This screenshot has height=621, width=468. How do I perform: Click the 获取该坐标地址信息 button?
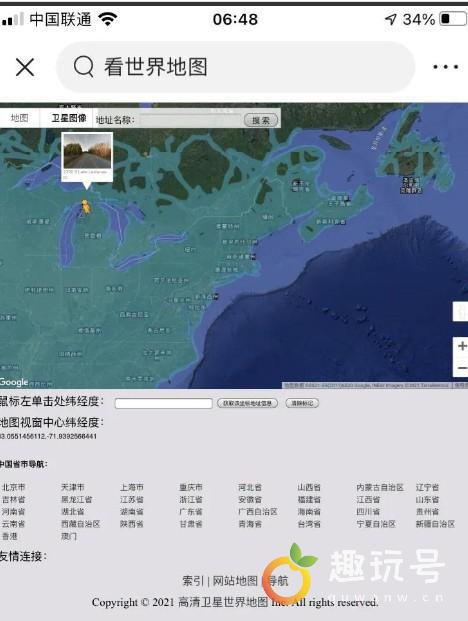247,403
